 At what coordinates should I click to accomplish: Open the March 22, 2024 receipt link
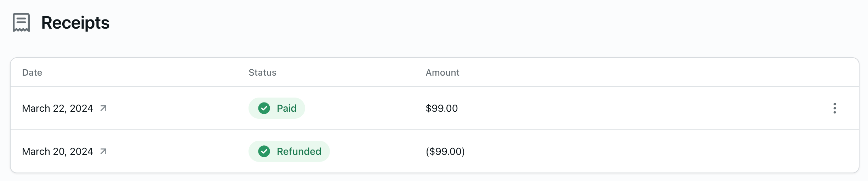(x=57, y=108)
